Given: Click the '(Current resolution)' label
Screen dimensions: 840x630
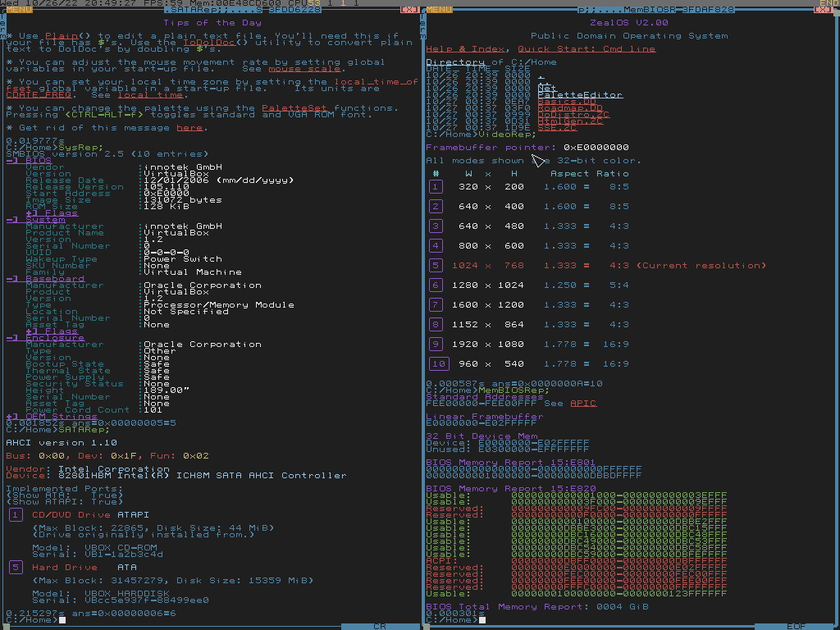Looking at the screenshot, I should 702,266.
